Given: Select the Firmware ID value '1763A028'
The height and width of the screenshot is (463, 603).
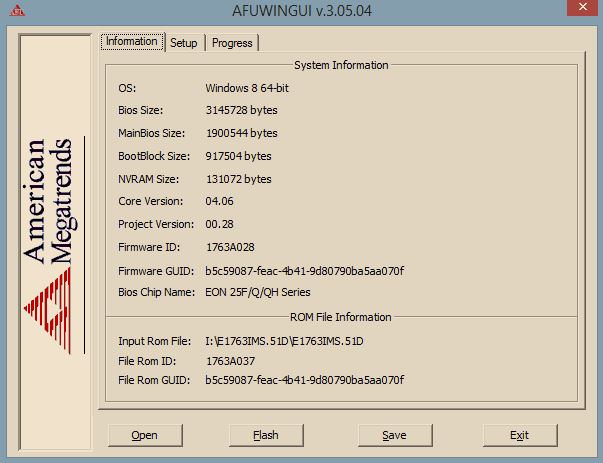Looking at the screenshot, I should (230, 247).
